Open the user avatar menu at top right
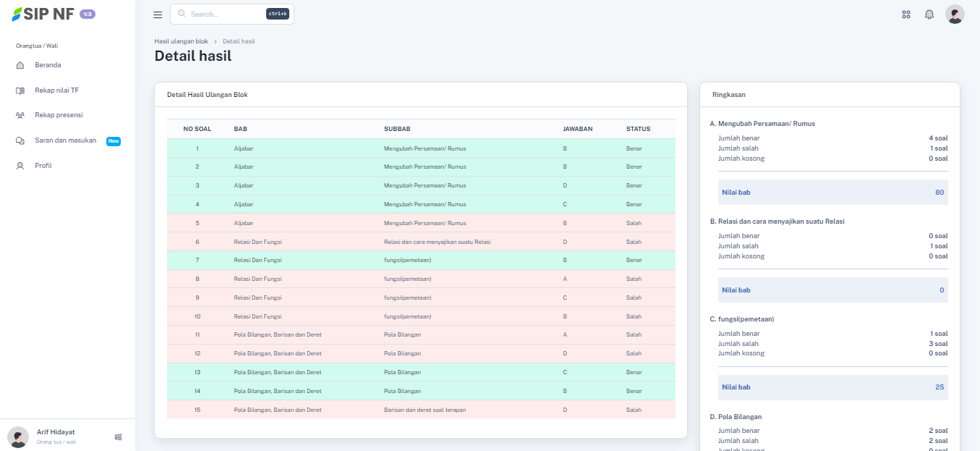 click(x=955, y=14)
